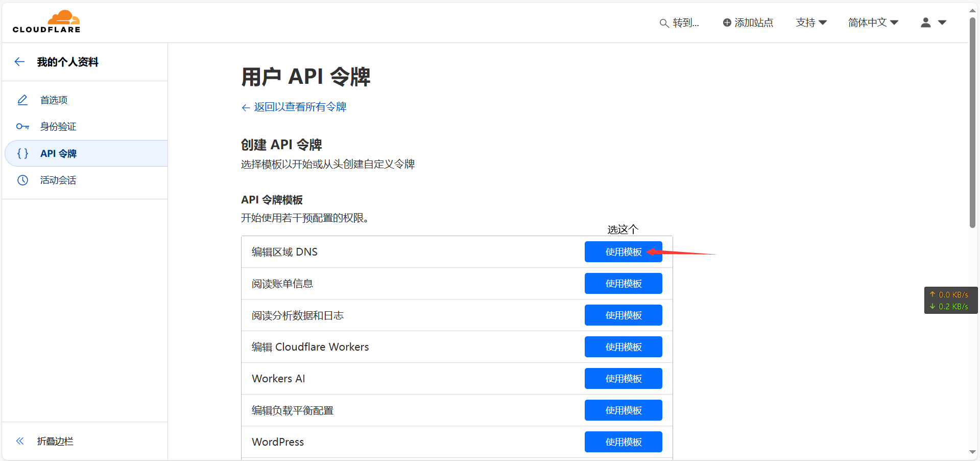The height and width of the screenshot is (461, 980).
Task: Click the key icon for 身份验证
Action: (x=22, y=127)
